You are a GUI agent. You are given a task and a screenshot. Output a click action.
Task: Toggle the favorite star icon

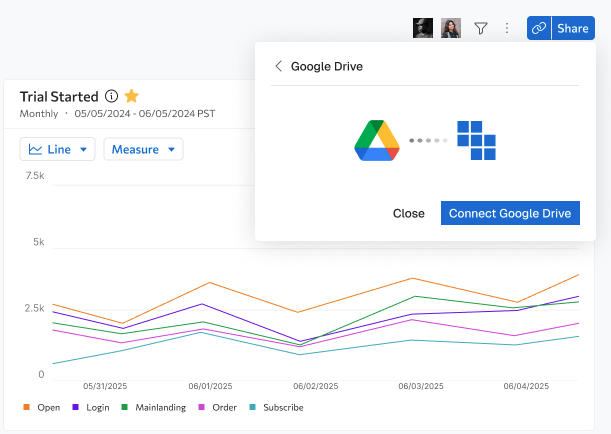point(131,96)
